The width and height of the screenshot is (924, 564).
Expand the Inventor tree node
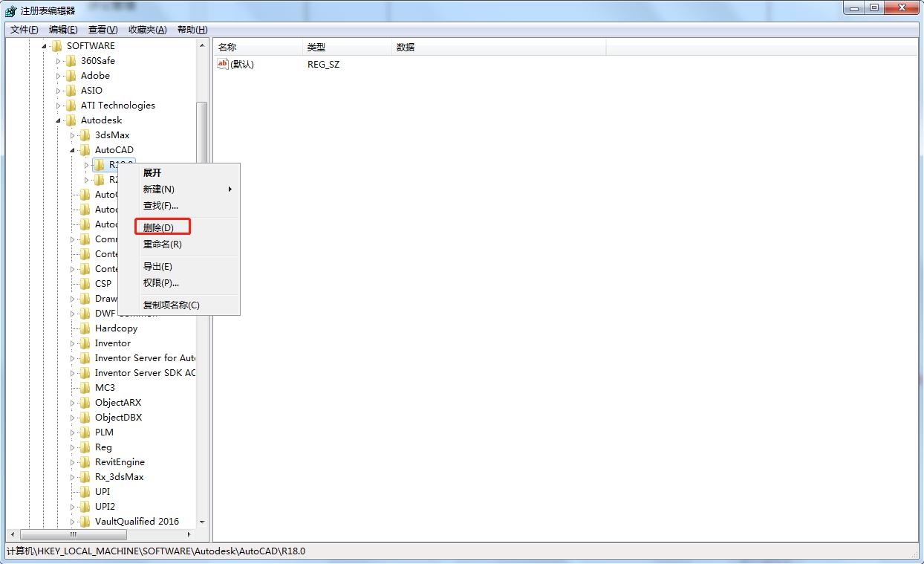point(73,343)
